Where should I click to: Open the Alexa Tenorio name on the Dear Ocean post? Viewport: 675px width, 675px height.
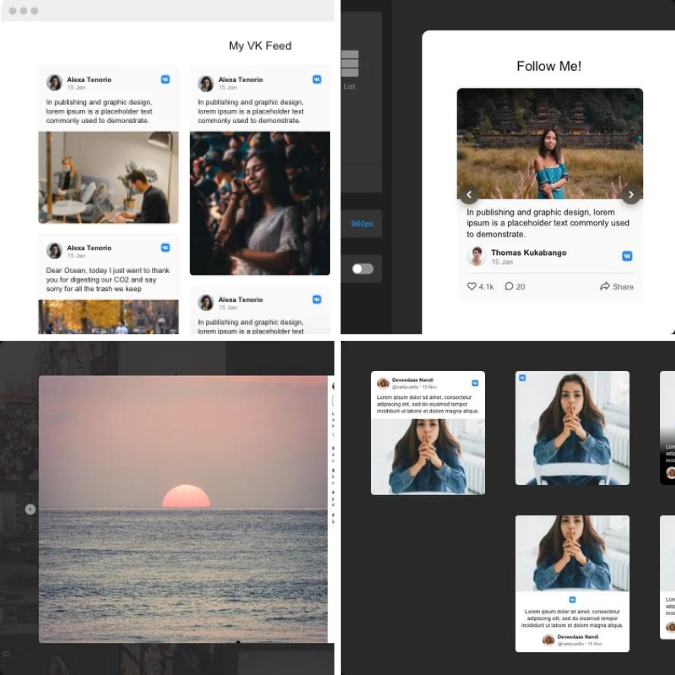click(x=89, y=248)
